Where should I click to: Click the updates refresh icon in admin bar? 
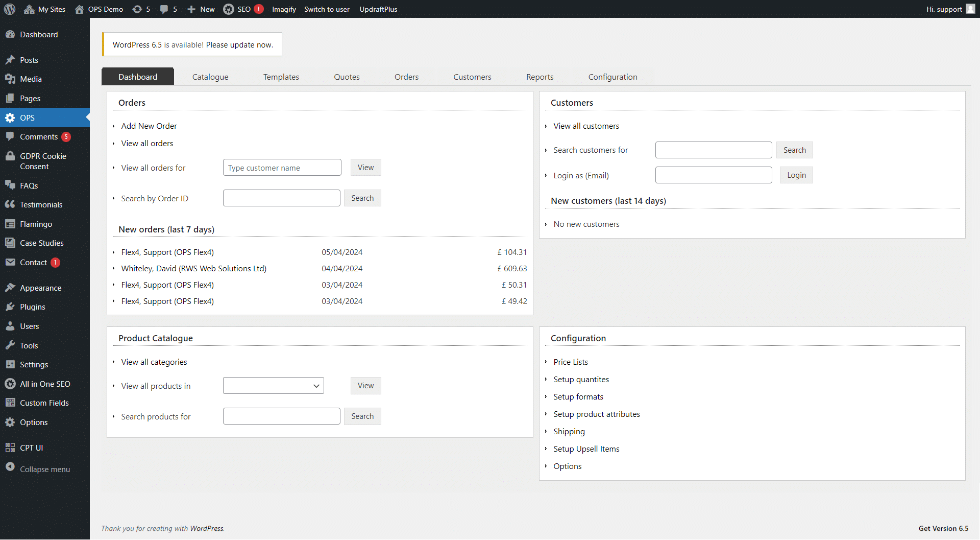click(x=137, y=9)
